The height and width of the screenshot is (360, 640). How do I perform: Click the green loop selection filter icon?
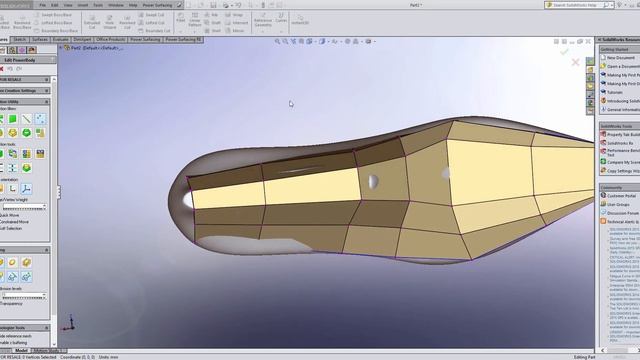click(27, 133)
